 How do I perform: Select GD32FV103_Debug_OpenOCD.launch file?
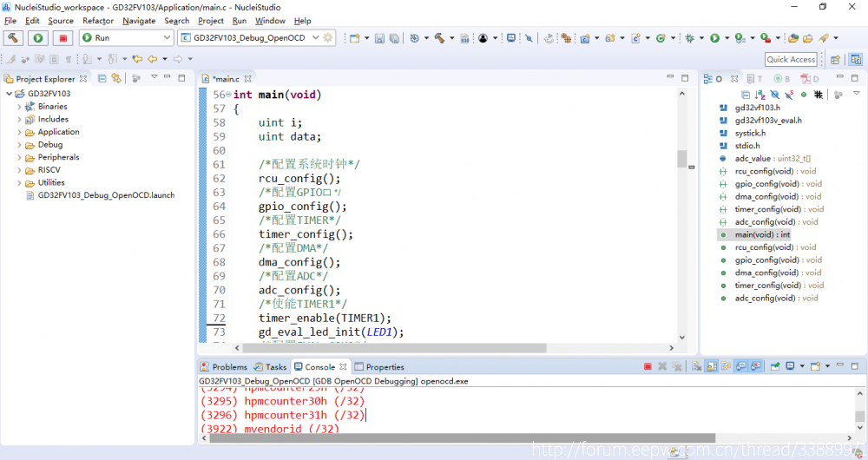(106, 195)
